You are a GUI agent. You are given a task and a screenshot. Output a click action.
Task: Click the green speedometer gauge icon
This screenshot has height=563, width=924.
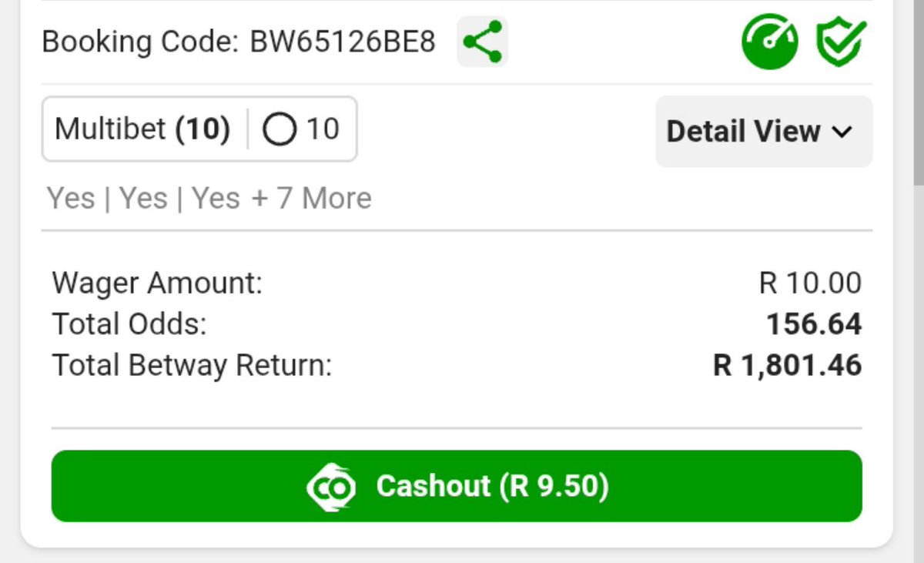pyautogui.click(x=770, y=42)
